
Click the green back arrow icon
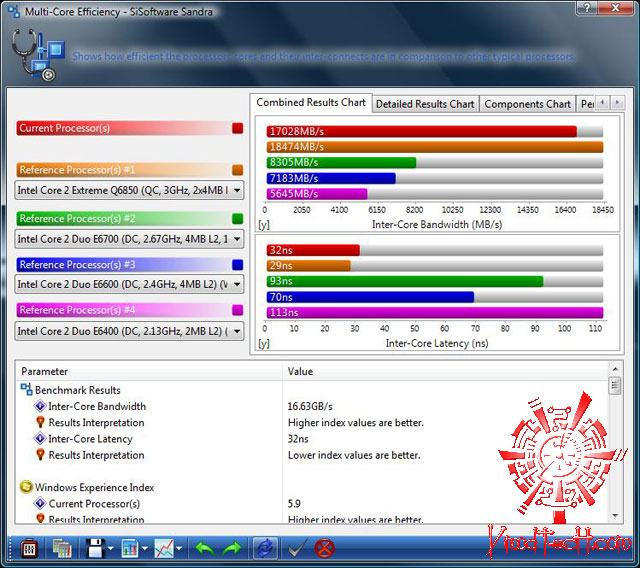[x=205, y=548]
